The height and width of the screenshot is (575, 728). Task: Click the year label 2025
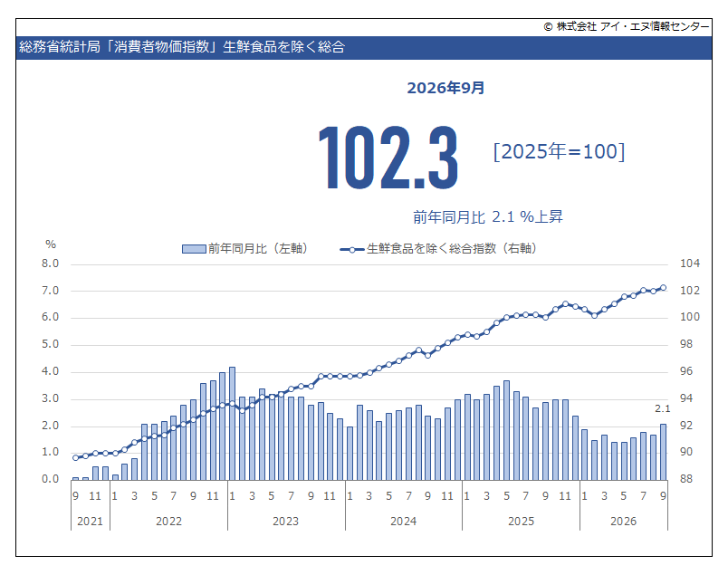pyautogui.click(x=521, y=522)
